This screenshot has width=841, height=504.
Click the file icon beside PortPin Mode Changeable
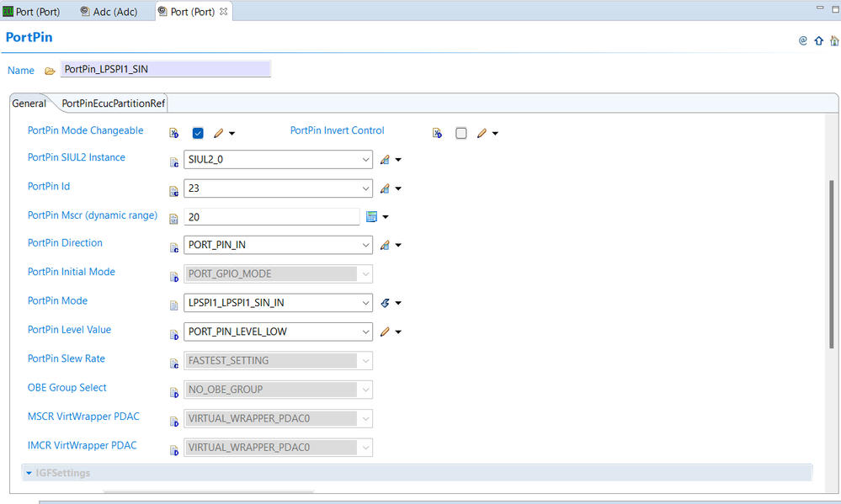173,133
